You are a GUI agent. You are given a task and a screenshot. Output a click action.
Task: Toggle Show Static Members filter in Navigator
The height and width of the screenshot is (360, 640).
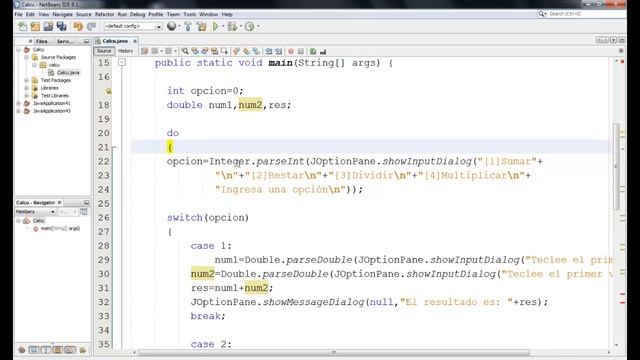coord(46,350)
